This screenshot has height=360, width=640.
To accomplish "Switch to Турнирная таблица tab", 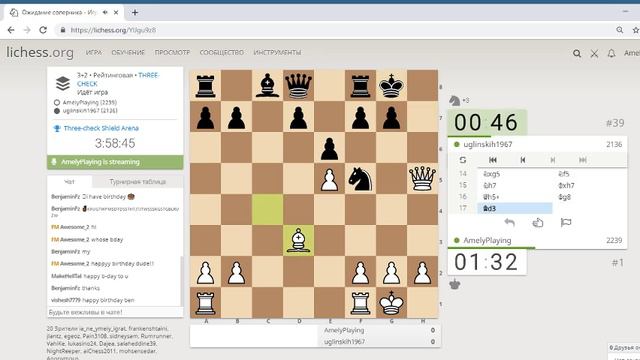I will [138, 182].
